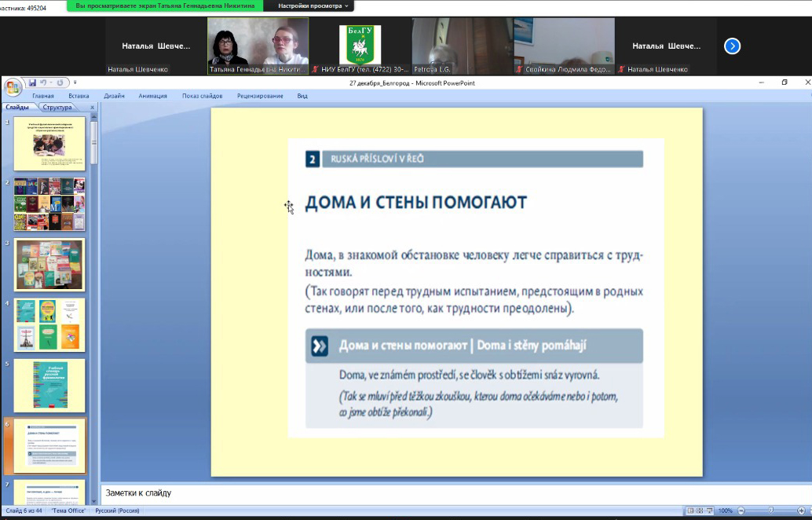The width and height of the screenshot is (812, 520).
Task: Undo the last action in Quick Access toolbar
Action: pyautogui.click(x=45, y=82)
